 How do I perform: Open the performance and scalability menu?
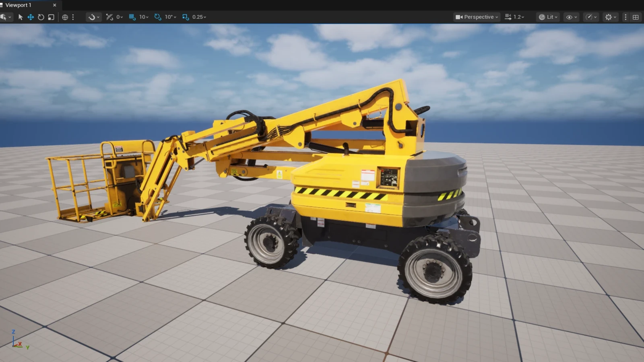point(591,17)
